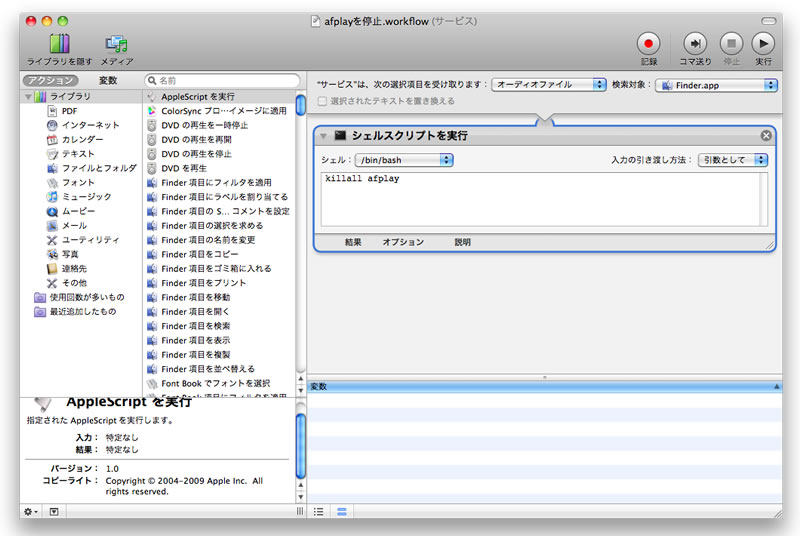This screenshot has height=536, width=800.
Task: Click the オプション button in action
Action: [x=403, y=242]
